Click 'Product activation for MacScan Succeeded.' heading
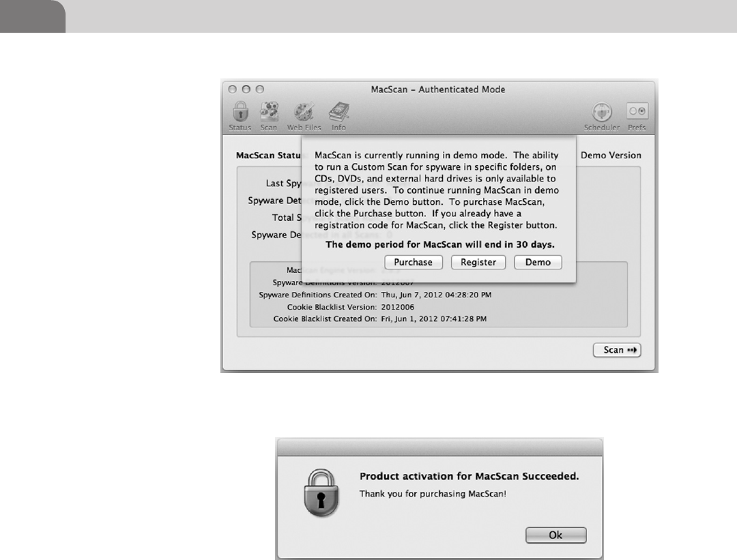Viewport: 737px width, 560px height. (469, 476)
